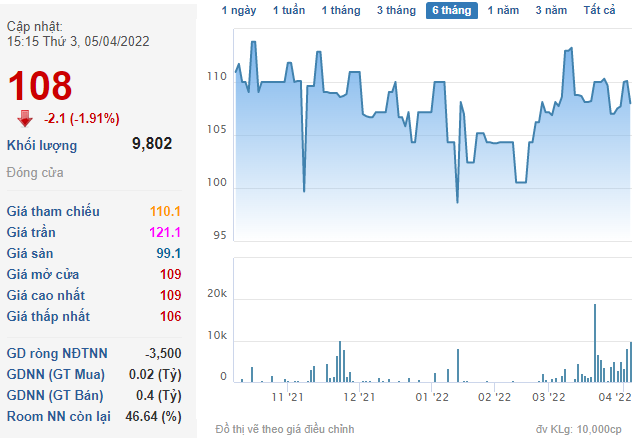The height and width of the screenshot is (438, 639).
Task: Show the 1 tháng chart period
Action: [x=342, y=10]
